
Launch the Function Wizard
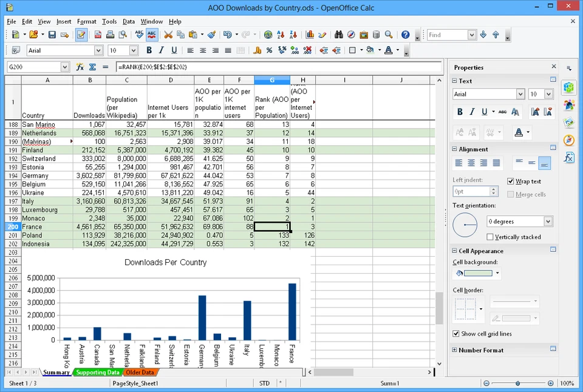pos(81,66)
